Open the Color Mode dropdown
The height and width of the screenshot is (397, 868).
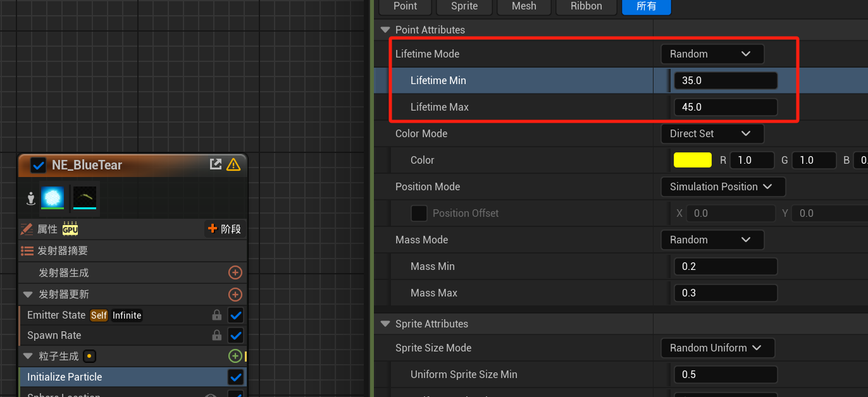(712, 133)
